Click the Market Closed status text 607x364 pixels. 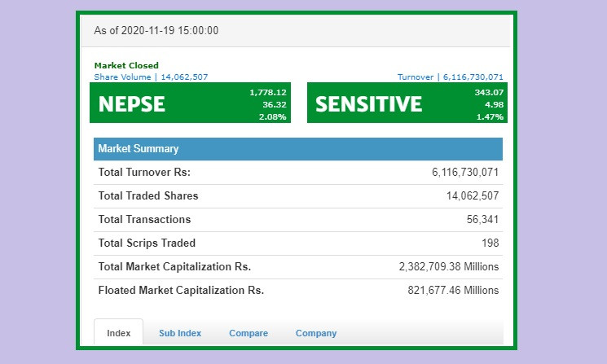tap(126, 65)
